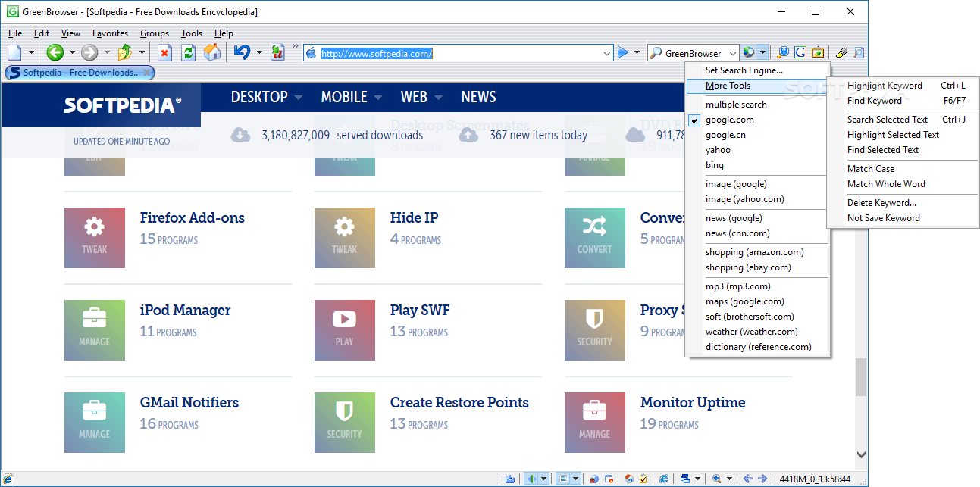Open back history dropdown arrow

pyautogui.click(x=72, y=52)
